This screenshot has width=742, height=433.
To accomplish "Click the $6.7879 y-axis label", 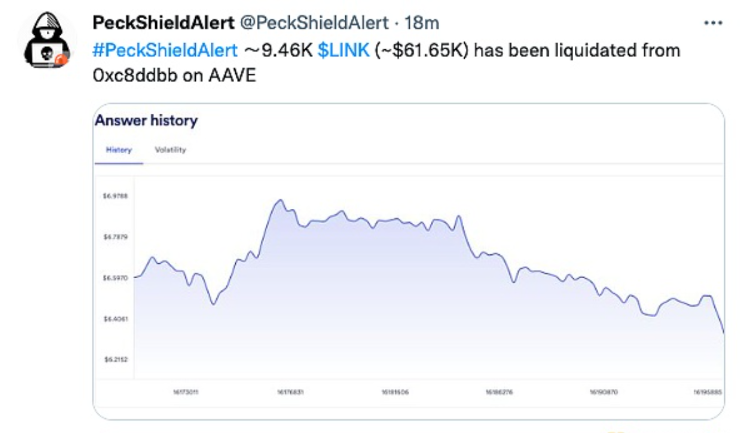I will [x=115, y=237].
